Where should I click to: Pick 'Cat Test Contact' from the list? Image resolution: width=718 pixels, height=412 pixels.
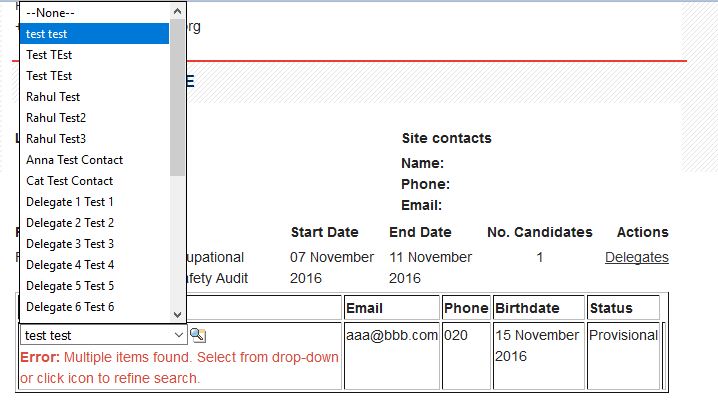[x=70, y=181]
